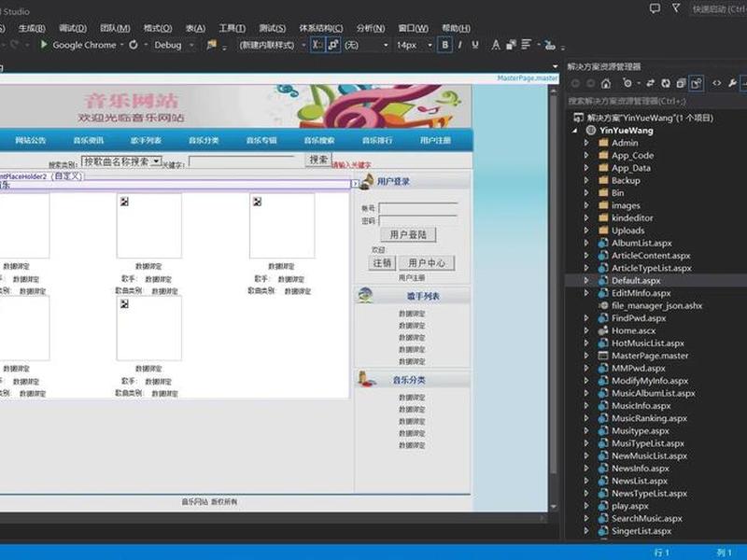
Task: Open the foreground color tool (letter A icon)
Action: (496, 45)
